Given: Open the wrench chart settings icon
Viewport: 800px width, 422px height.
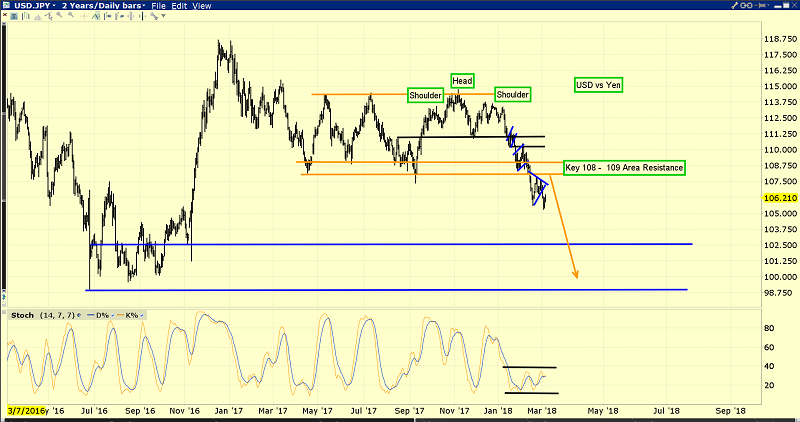Looking at the screenshot, I should [154, 16].
